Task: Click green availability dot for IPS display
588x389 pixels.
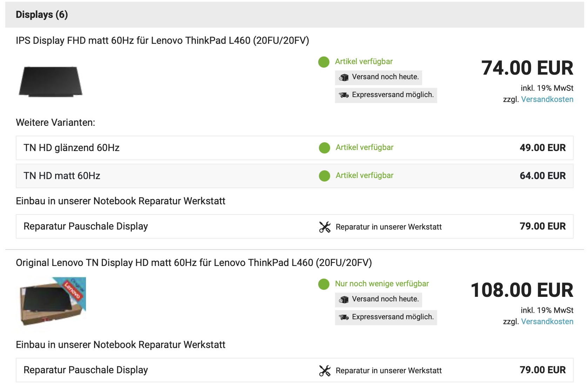Action: tap(324, 62)
